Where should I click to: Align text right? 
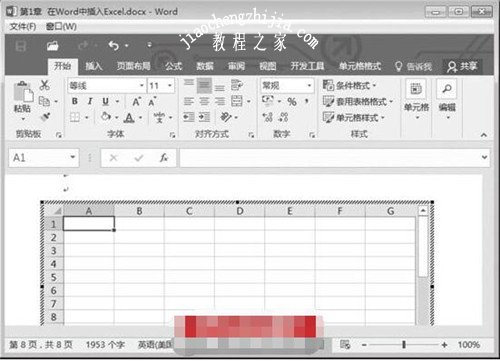coord(219,101)
